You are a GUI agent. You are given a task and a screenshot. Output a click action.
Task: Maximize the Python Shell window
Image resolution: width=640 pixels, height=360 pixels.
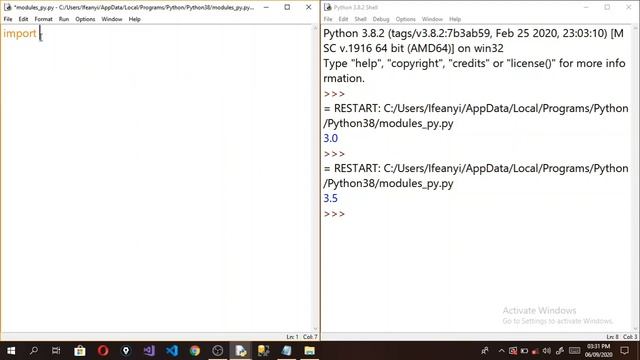(x=607, y=7)
